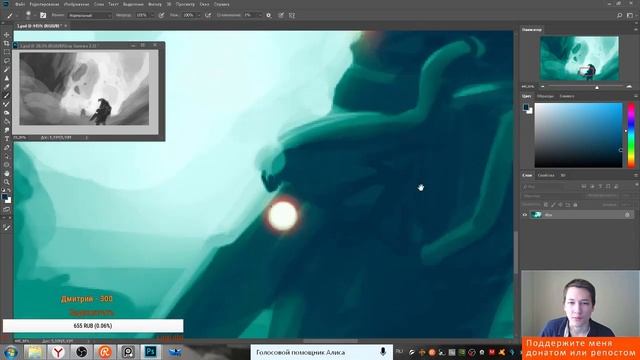Open the brush preset picker
Screen dimensions: 640x360
29,15
